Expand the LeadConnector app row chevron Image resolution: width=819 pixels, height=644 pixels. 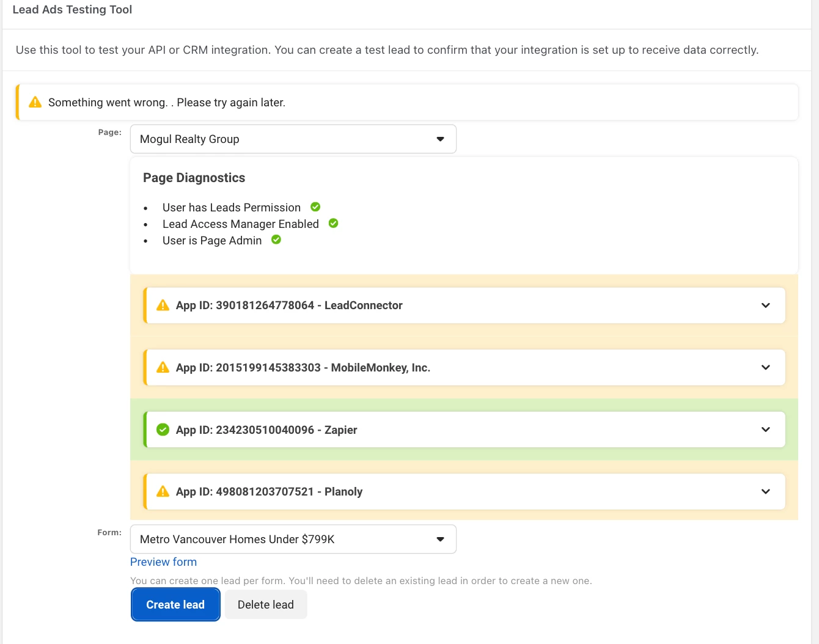(765, 306)
